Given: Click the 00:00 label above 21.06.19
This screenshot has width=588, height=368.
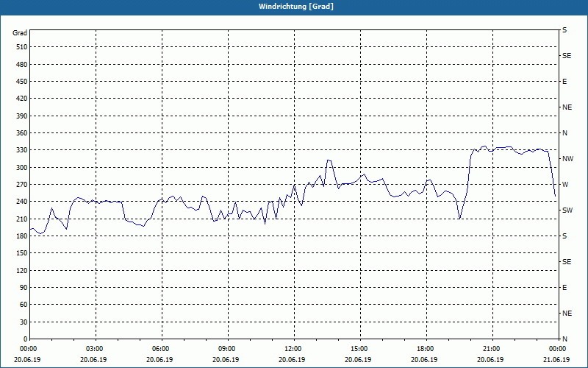Looking at the screenshot, I should [559, 349].
